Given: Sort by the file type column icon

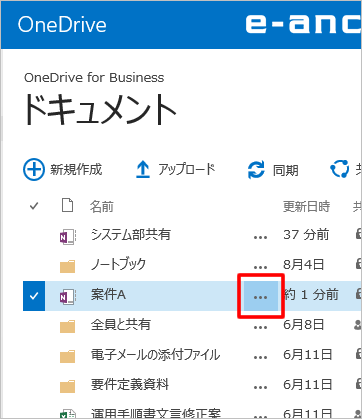Looking at the screenshot, I should tap(68, 206).
